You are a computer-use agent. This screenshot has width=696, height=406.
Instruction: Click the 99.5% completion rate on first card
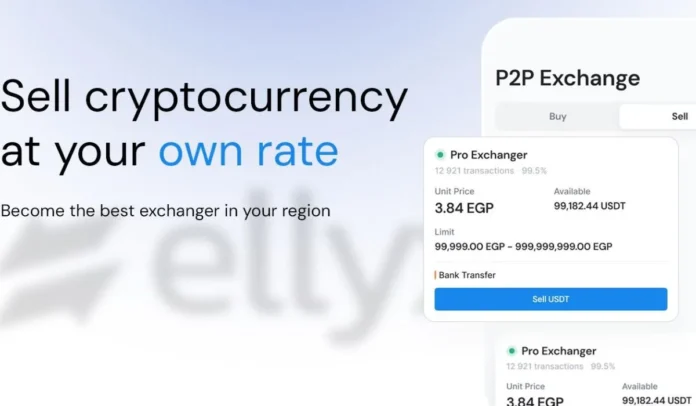coord(534,170)
